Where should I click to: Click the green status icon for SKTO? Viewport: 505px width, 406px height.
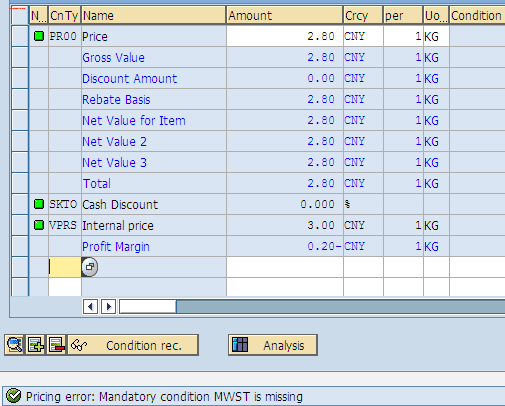pos(39,204)
